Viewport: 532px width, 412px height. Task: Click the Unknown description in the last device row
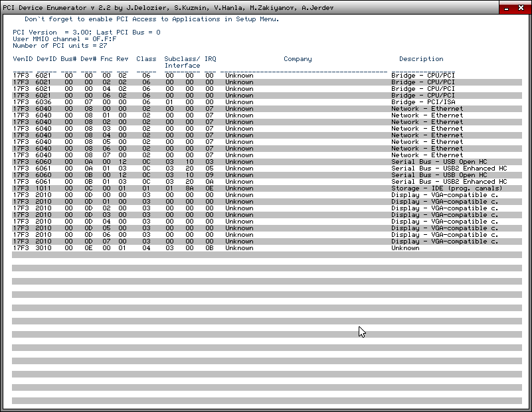405,248
